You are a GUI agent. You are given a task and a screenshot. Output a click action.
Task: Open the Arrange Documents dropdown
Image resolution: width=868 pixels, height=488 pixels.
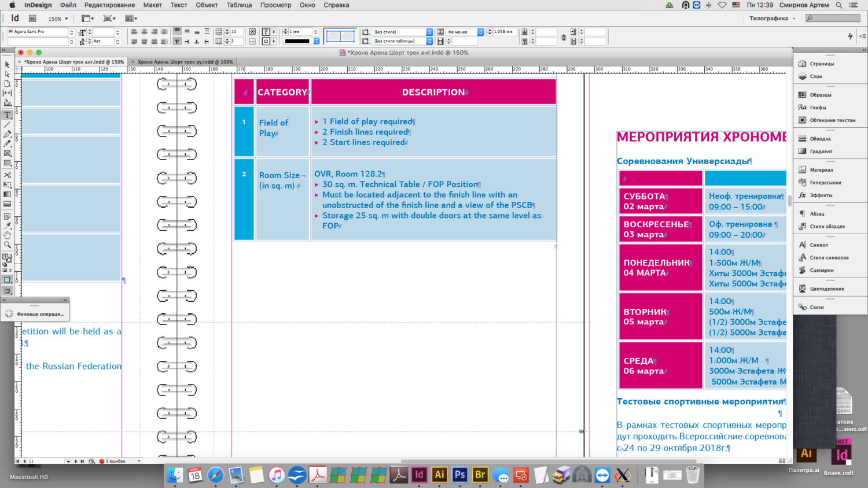[x=131, y=19]
